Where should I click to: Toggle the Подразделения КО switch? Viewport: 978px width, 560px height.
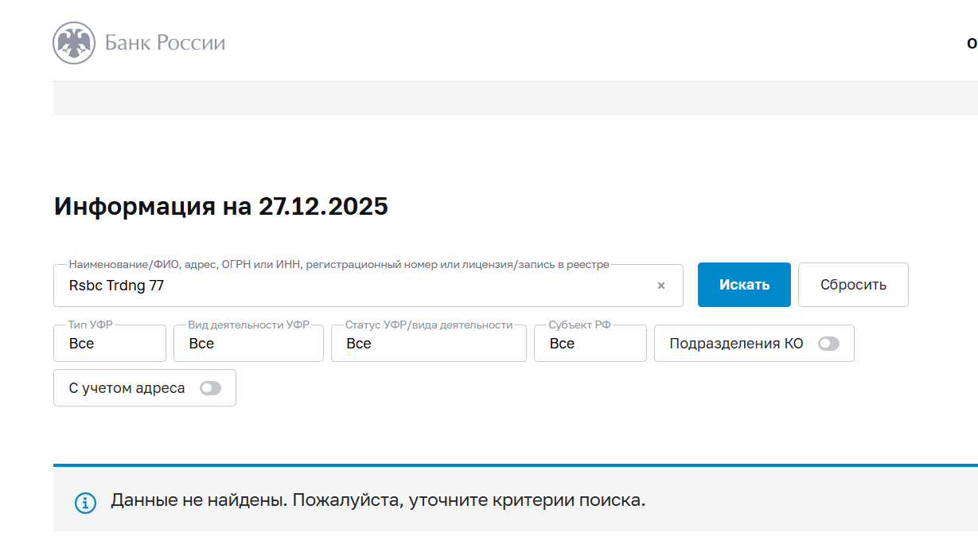828,344
